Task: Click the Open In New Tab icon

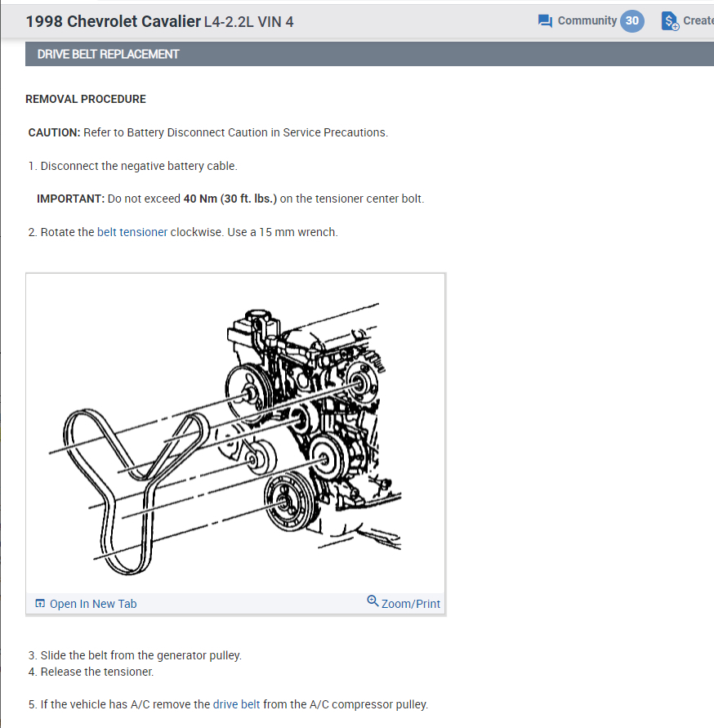Action: [x=40, y=603]
